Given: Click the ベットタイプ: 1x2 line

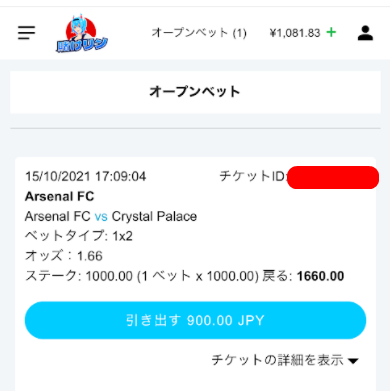Looking at the screenshot, I should pyautogui.click(x=79, y=236).
